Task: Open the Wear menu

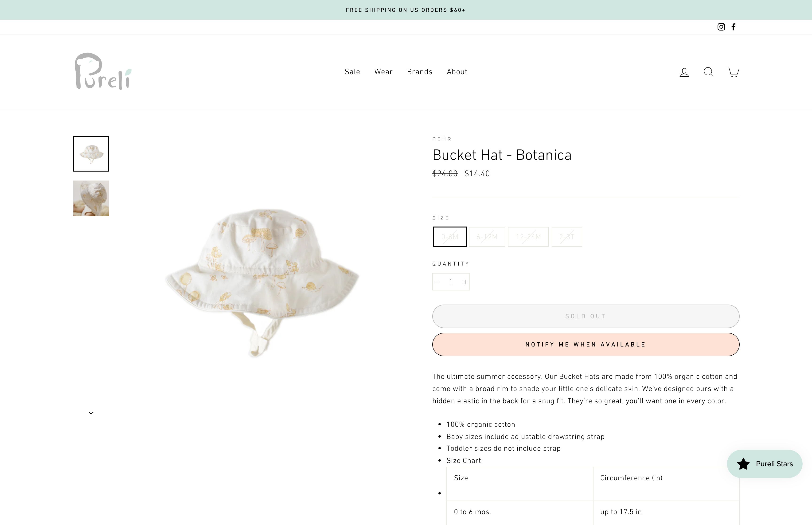Action: coord(383,72)
